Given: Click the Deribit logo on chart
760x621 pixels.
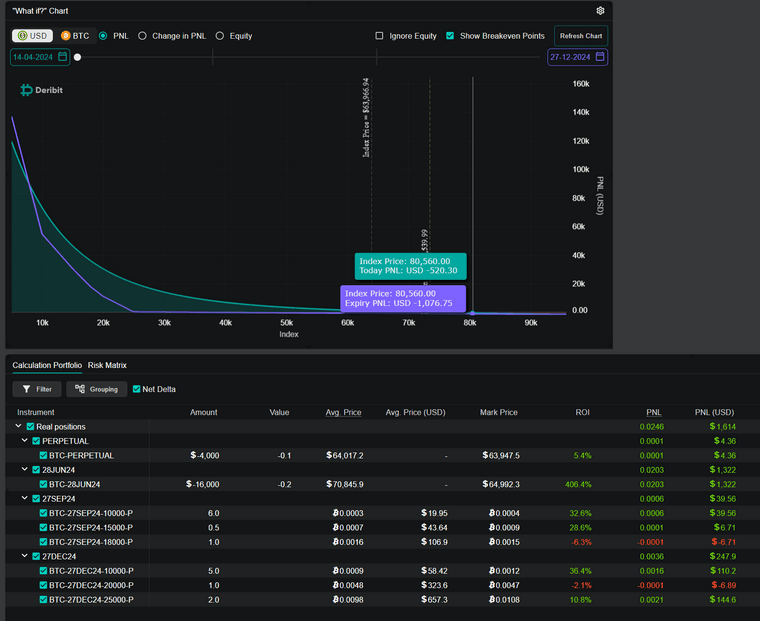Looking at the screenshot, I should pos(41,90).
